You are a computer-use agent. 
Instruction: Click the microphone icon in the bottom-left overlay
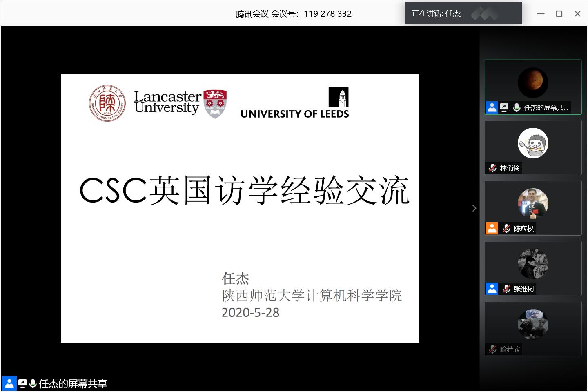tap(33, 383)
